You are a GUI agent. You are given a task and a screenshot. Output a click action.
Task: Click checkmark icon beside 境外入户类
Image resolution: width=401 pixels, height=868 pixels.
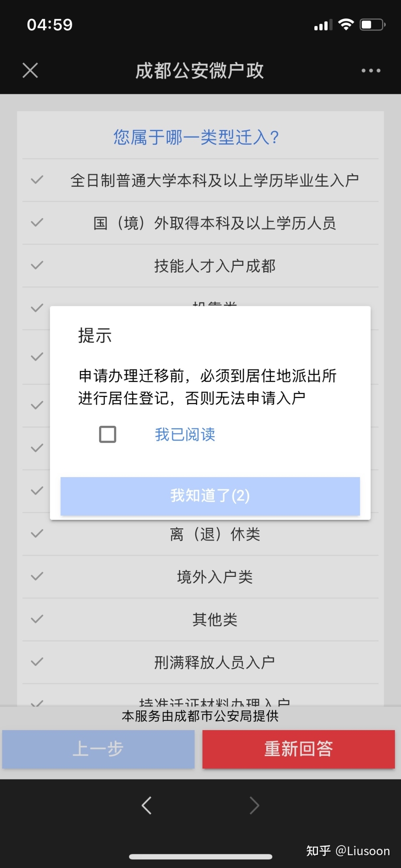(x=37, y=576)
